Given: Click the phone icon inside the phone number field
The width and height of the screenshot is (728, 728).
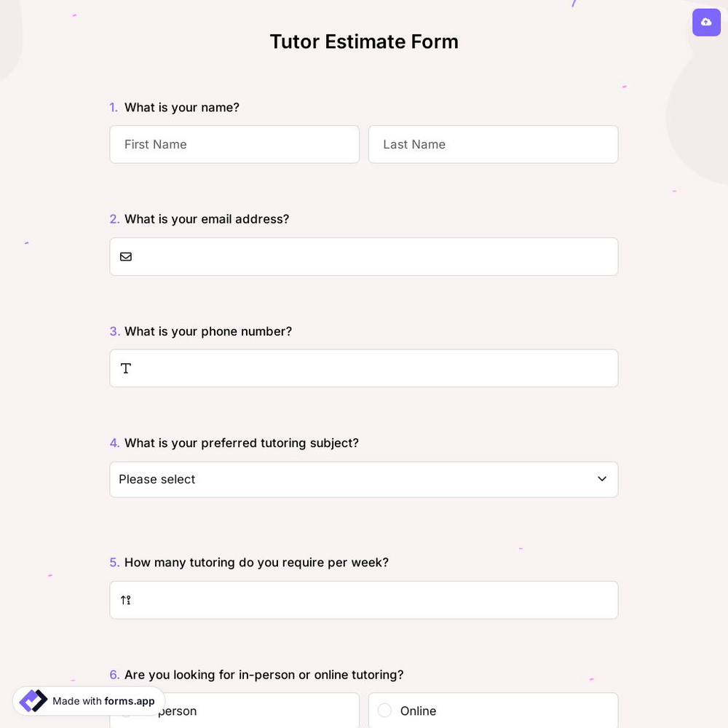Looking at the screenshot, I should tap(126, 368).
